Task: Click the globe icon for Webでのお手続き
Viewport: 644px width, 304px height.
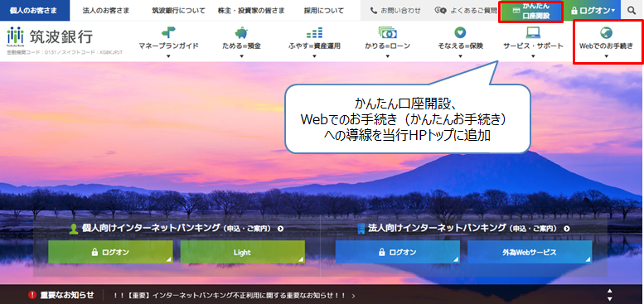Action: pyautogui.click(x=606, y=33)
